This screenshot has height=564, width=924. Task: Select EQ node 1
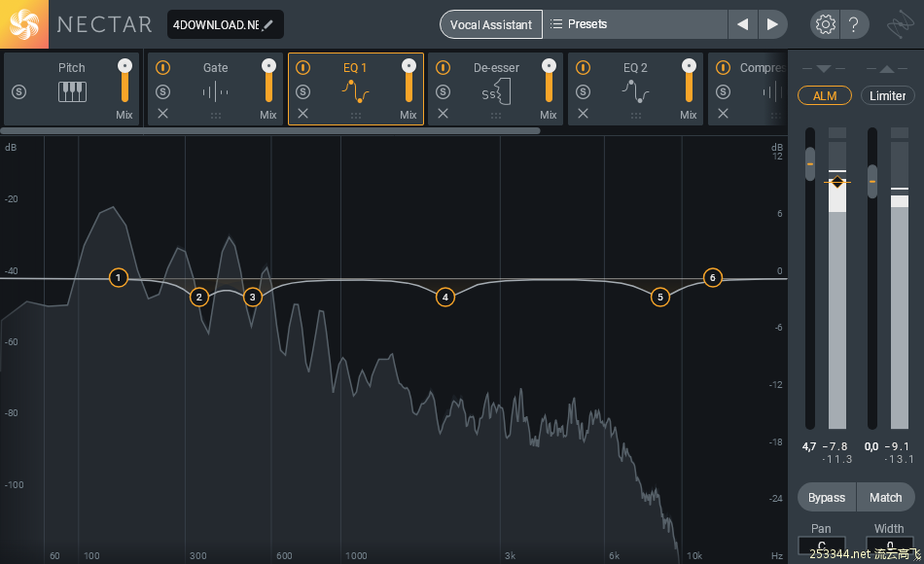(119, 277)
